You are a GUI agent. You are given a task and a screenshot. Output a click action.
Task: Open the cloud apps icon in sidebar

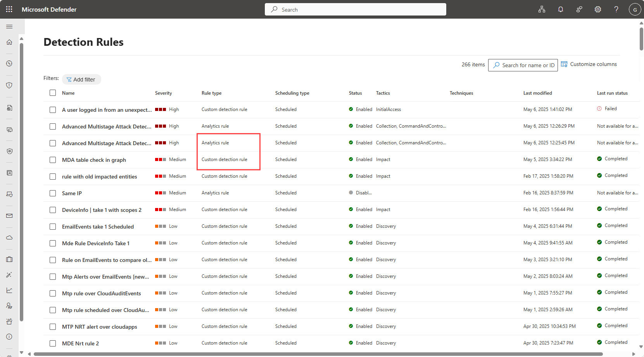(x=9, y=237)
